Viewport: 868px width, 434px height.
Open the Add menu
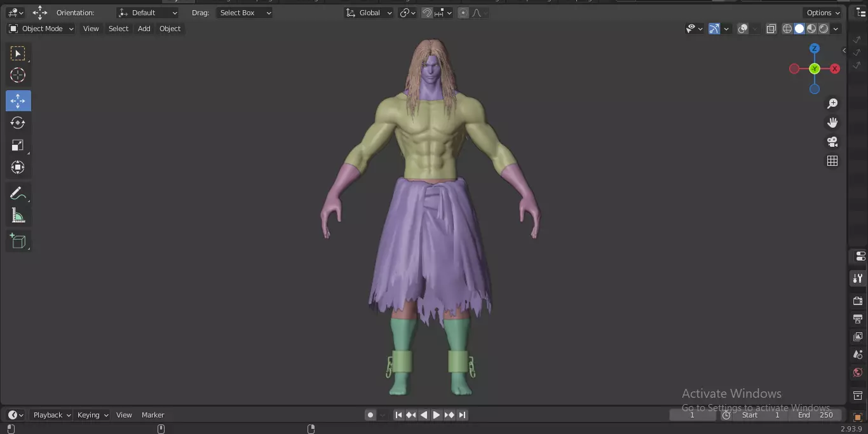click(x=144, y=29)
